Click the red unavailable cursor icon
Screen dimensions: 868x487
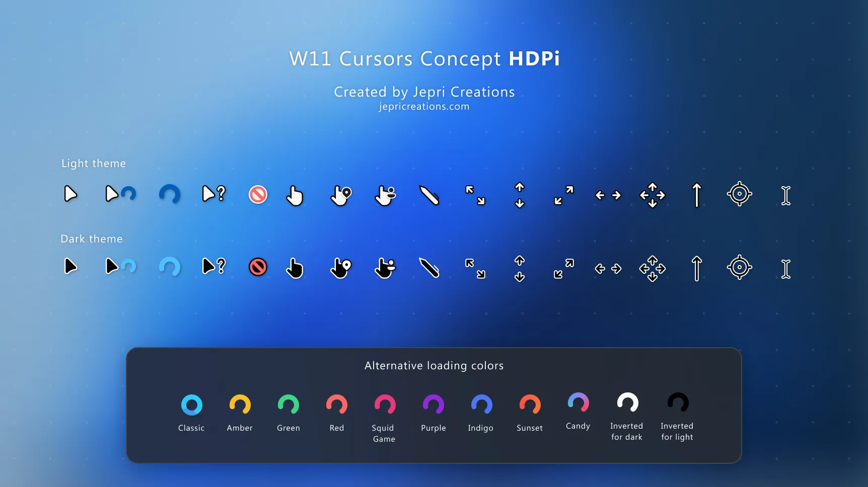tap(258, 195)
